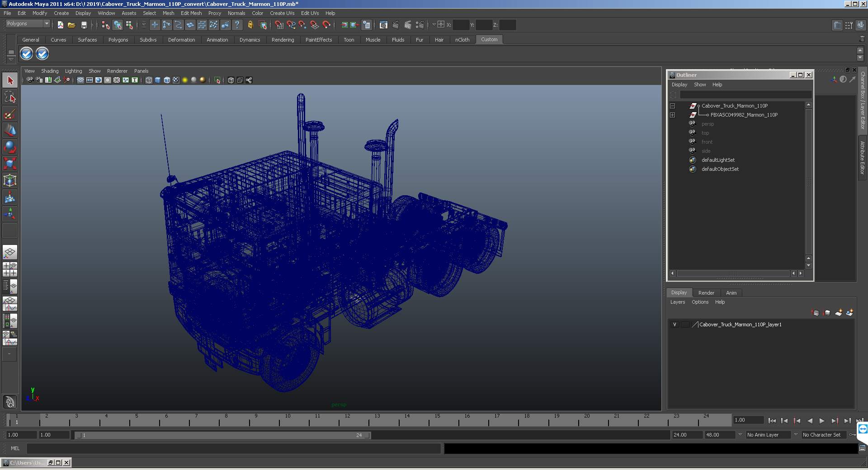Screen dimensions: 868x470
Task: Switch to the Rendering shelf tab
Action: [283, 40]
